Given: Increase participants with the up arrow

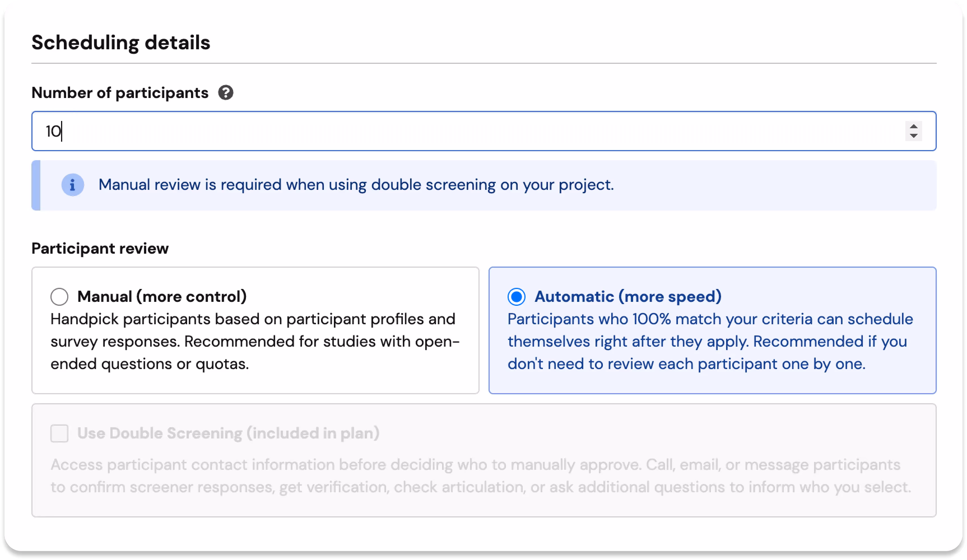Looking at the screenshot, I should point(914,127).
